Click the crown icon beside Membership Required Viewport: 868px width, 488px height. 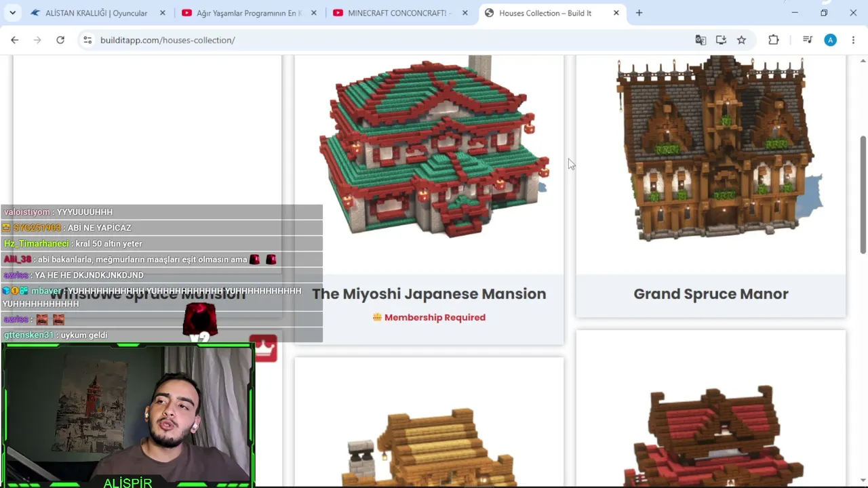coord(377,317)
